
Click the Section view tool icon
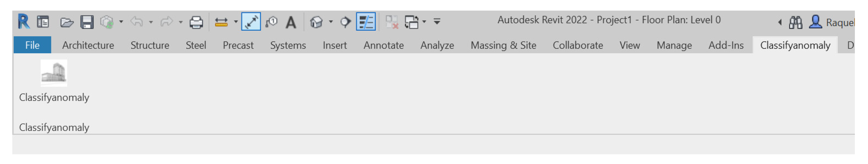(345, 22)
